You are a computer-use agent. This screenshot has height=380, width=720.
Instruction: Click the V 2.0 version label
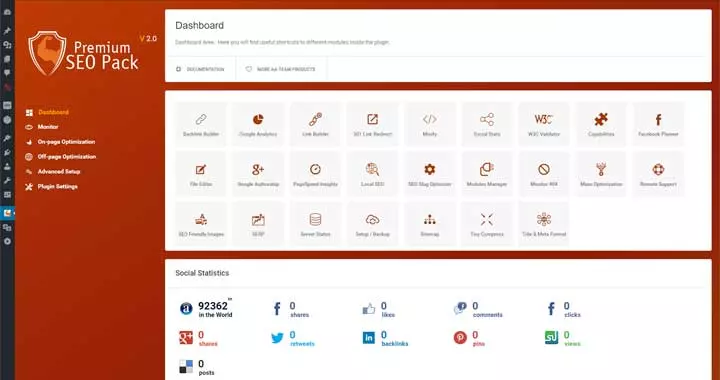pos(148,39)
